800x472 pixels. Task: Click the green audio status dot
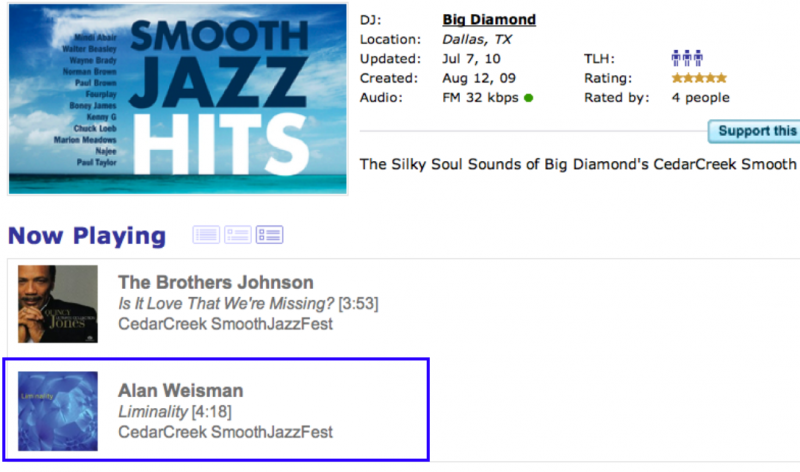coord(528,98)
